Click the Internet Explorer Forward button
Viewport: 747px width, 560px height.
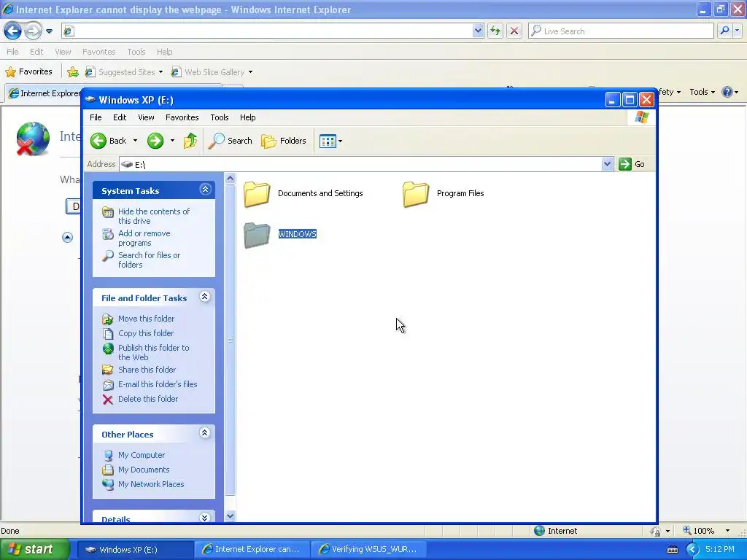(x=33, y=31)
